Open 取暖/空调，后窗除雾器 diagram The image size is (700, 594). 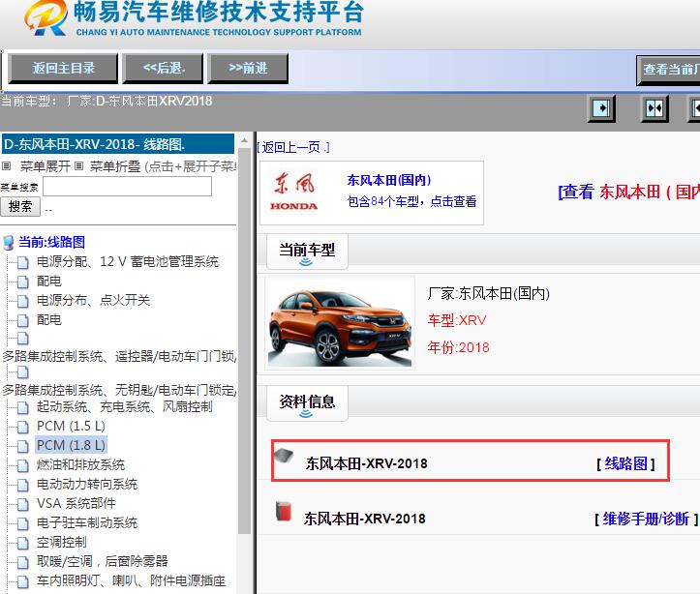coord(103,561)
